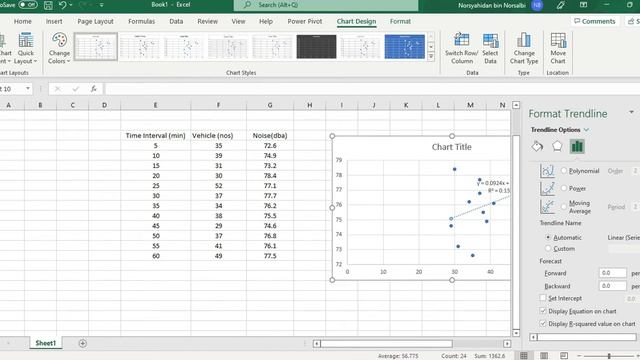Click the Chart Title text

tap(451, 147)
